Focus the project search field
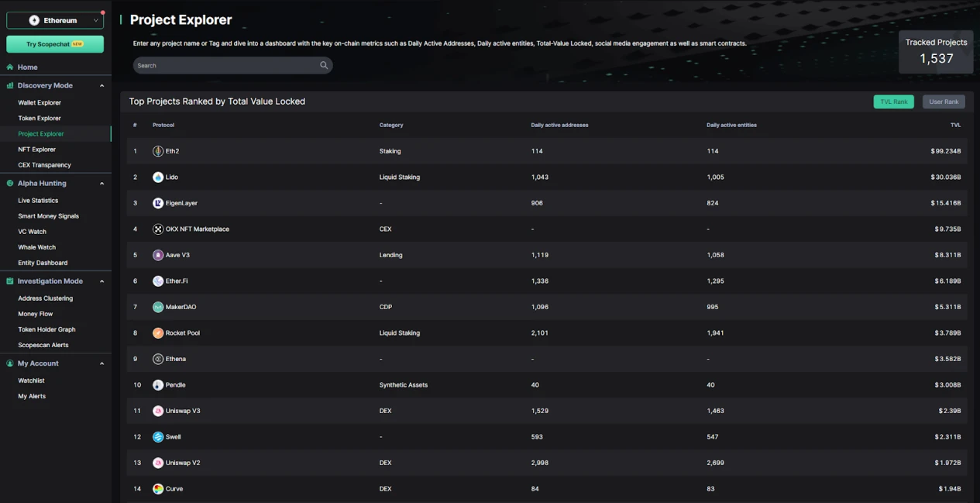 point(225,65)
